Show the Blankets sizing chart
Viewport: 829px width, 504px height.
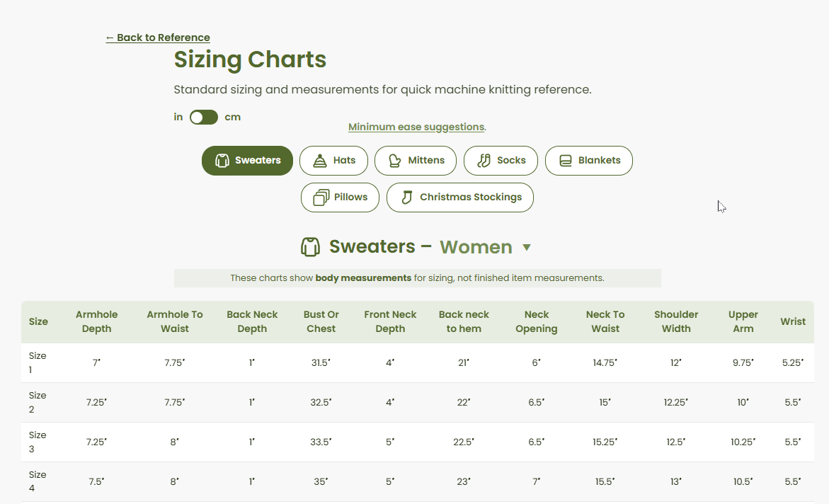589,161
